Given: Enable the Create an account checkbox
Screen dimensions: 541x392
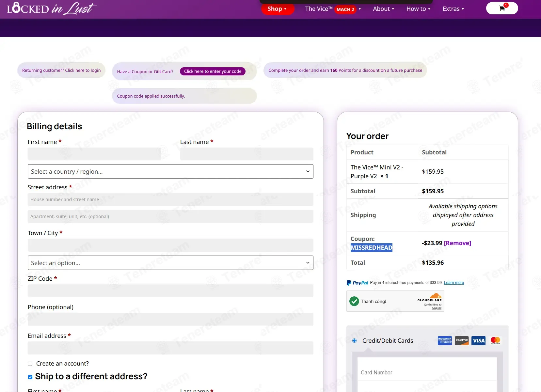Looking at the screenshot, I should coord(30,364).
